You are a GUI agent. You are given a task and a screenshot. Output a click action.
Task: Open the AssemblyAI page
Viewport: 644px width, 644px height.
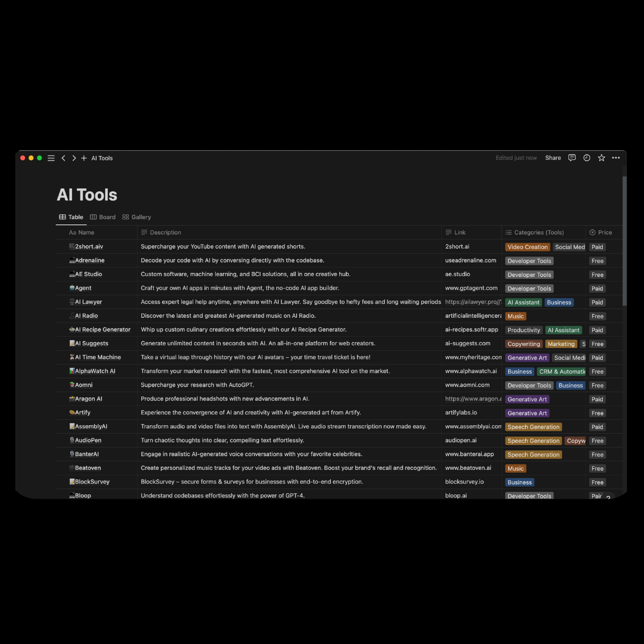click(x=91, y=426)
